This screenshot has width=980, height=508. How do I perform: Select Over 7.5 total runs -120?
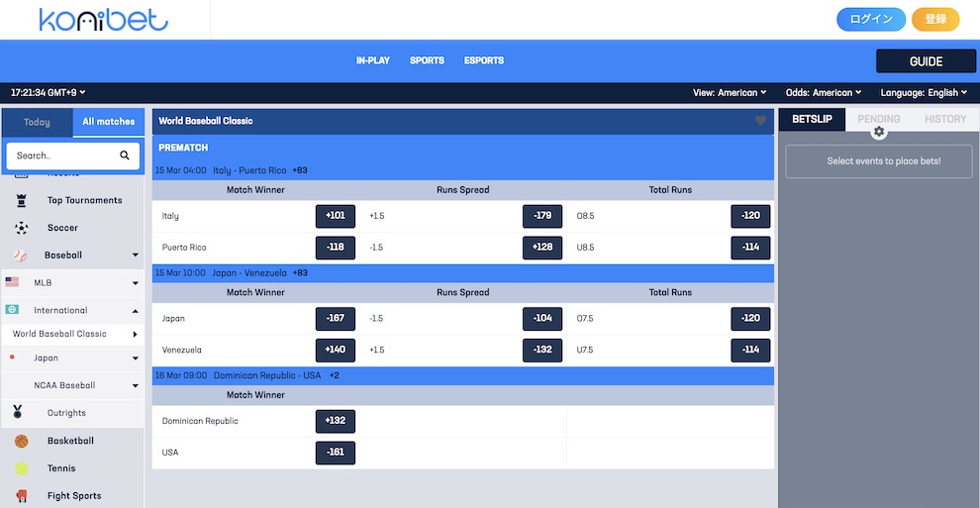click(750, 318)
